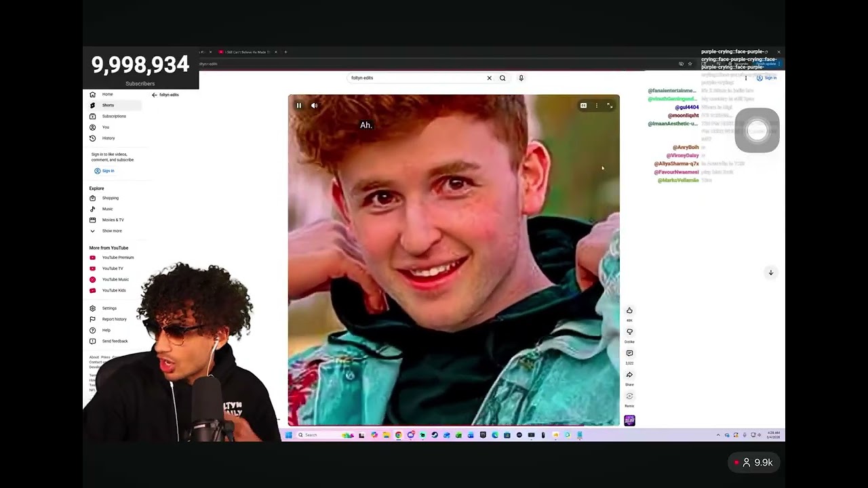This screenshot has height=488, width=868.
Task: Open the taskbar clock and date
Action: point(774,435)
